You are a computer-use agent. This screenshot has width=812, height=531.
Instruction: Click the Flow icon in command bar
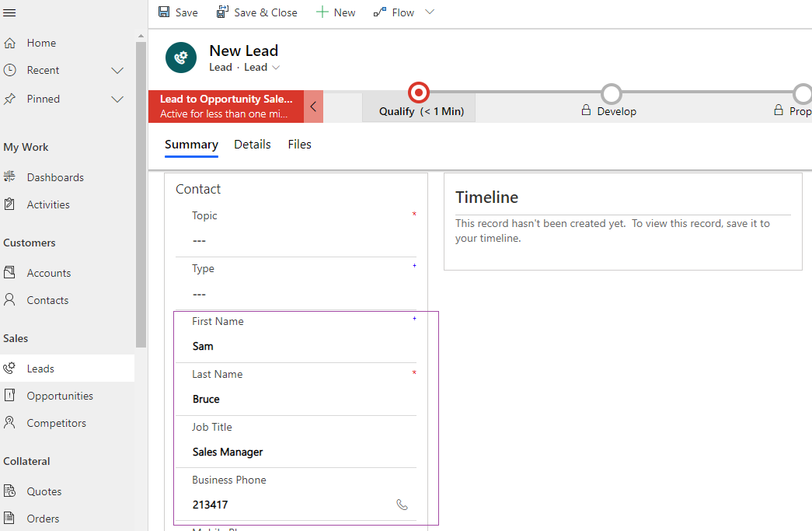tap(380, 12)
